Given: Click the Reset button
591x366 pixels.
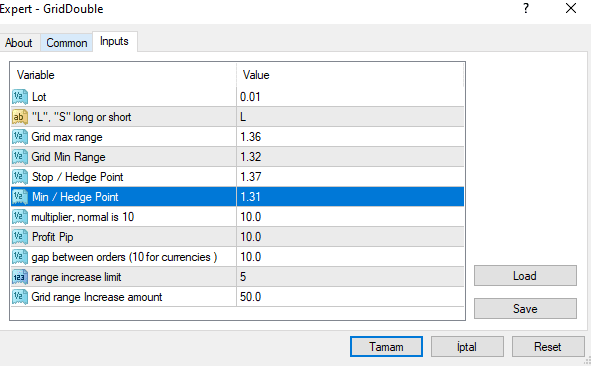Looking at the screenshot, I should click(x=548, y=346).
